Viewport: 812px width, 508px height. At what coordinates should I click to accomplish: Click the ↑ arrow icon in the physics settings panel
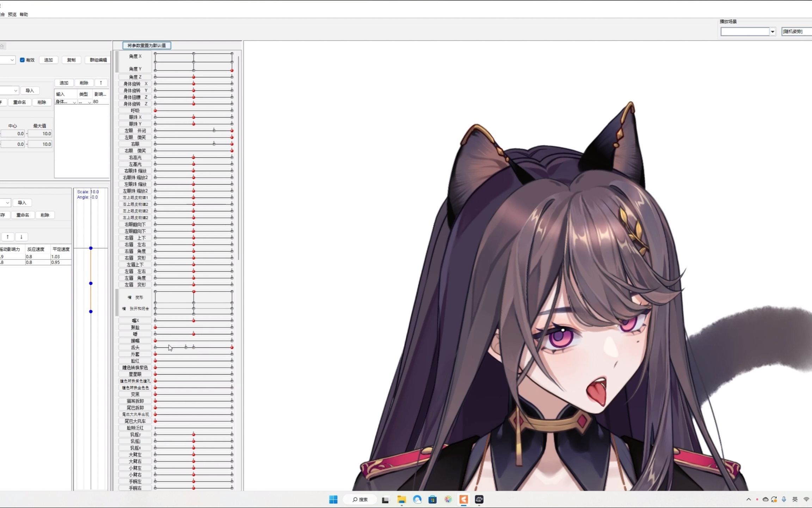[x=8, y=237]
